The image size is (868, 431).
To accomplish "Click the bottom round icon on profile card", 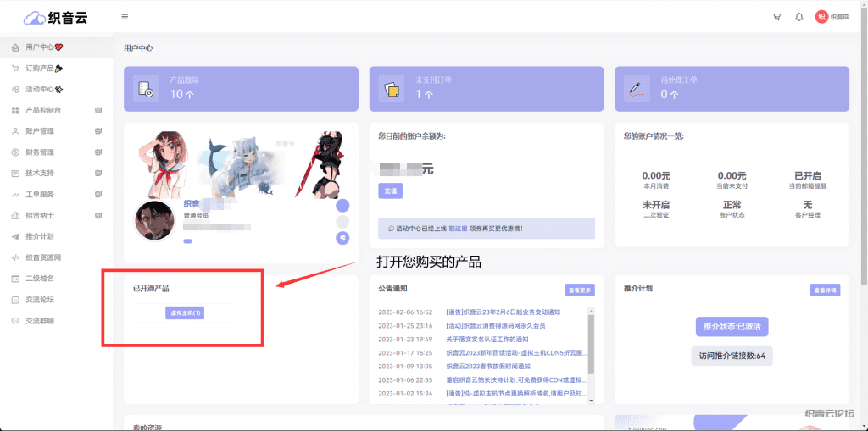I will click(x=342, y=238).
